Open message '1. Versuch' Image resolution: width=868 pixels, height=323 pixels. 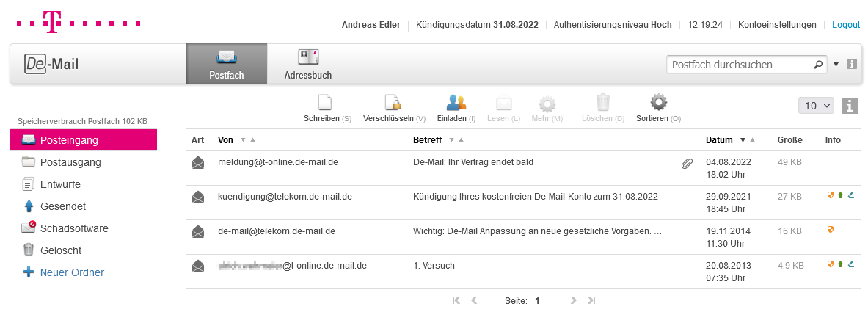pyautogui.click(x=434, y=266)
